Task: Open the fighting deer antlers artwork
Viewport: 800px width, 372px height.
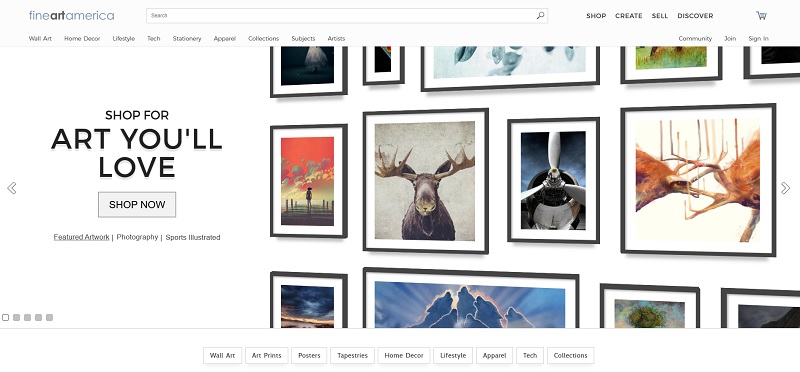Action: (698, 180)
